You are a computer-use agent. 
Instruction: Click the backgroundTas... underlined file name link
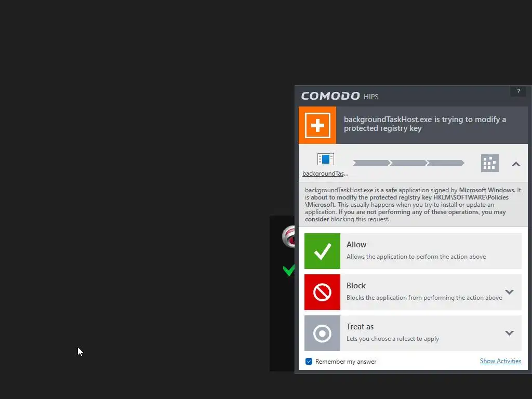(x=325, y=174)
